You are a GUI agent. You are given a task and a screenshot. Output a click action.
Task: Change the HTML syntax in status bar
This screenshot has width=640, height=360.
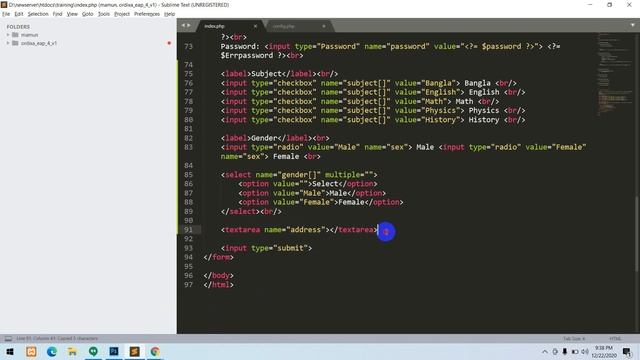click(615, 338)
